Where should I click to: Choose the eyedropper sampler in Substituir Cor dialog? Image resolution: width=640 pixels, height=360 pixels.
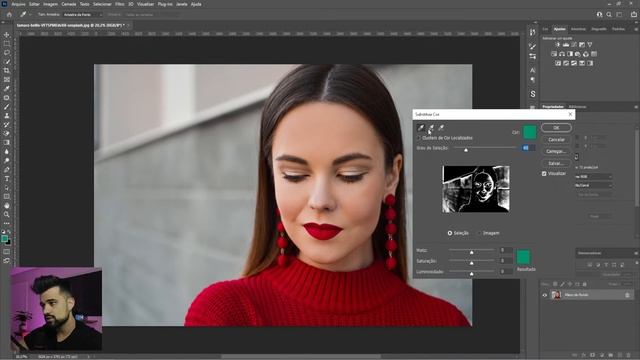[x=421, y=128]
